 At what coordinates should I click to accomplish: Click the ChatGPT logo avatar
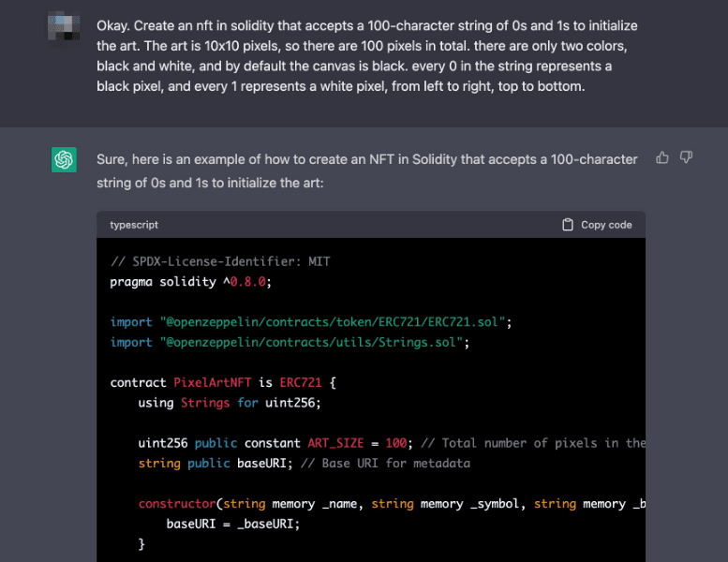point(64,159)
